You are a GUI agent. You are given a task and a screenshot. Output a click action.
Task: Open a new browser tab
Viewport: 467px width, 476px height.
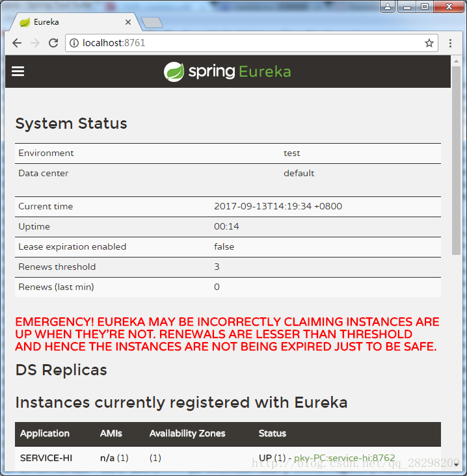(x=152, y=23)
